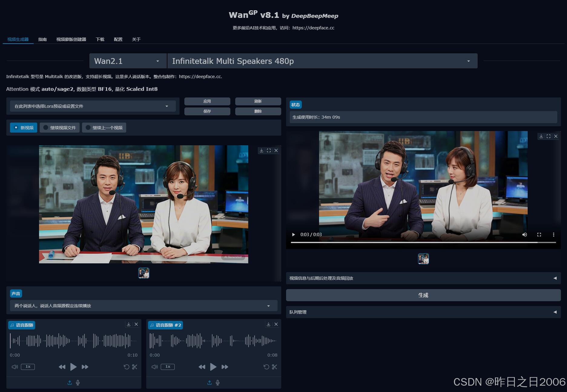Select the 继续视频文件 option

coord(59,127)
